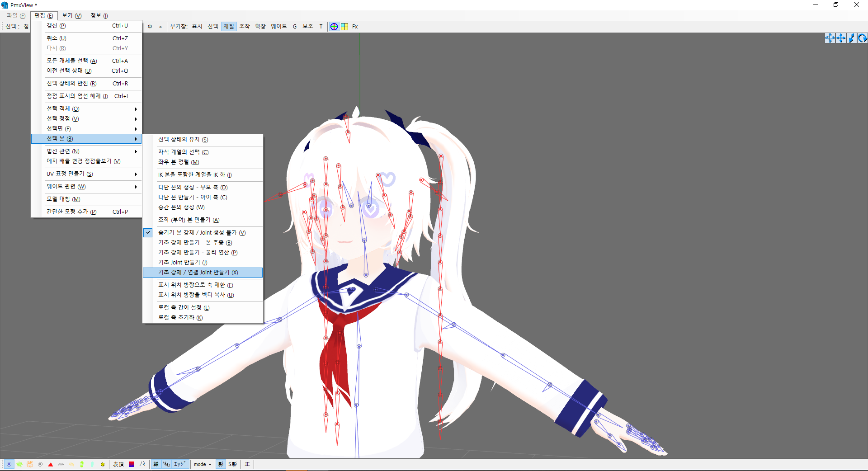The height and width of the screenshot is (471, 868).
Task: Select 기초 강체 / 연결 Joint 만들기 (X)
Action: tap(203, 273)
